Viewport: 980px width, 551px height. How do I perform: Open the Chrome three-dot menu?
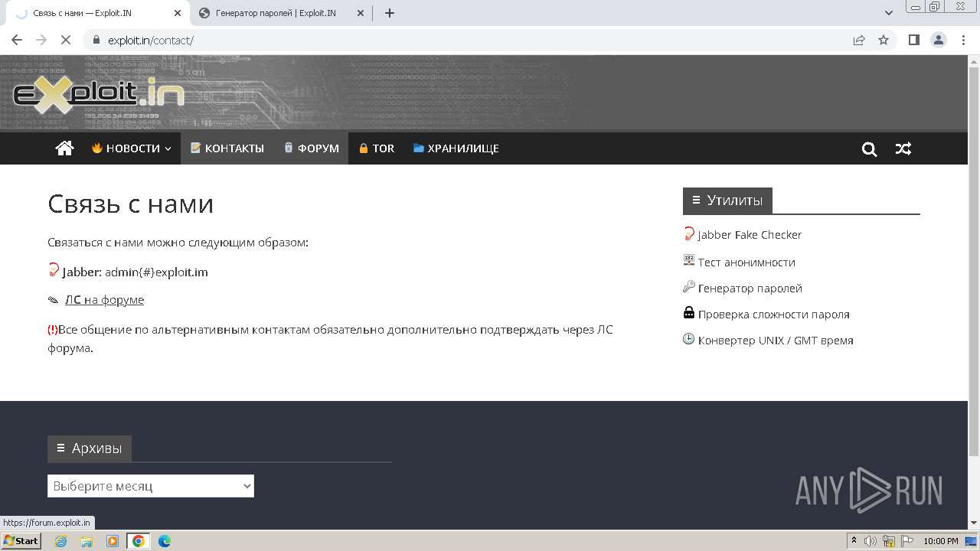click(x=964, y=40)
